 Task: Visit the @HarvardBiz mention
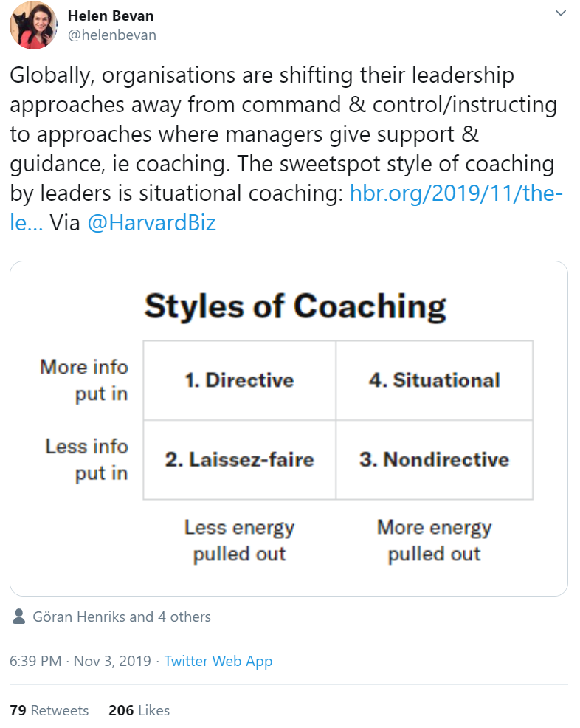click(152, 223)
